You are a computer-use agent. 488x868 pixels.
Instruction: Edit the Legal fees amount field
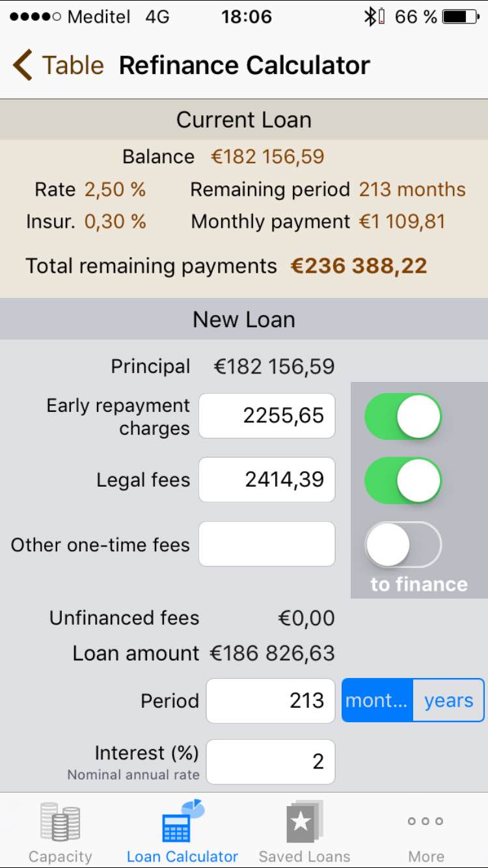pos(267,480)
